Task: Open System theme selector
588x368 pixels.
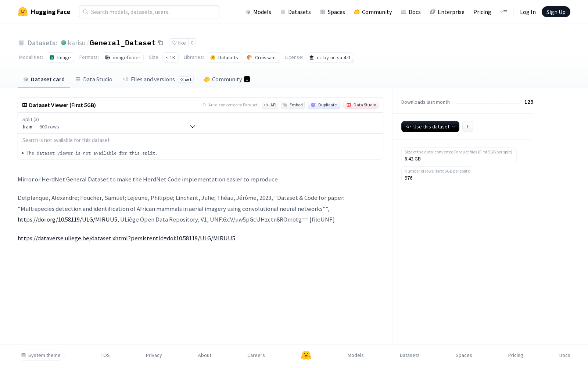Action: pyautogui.click(x=41, y=355)
